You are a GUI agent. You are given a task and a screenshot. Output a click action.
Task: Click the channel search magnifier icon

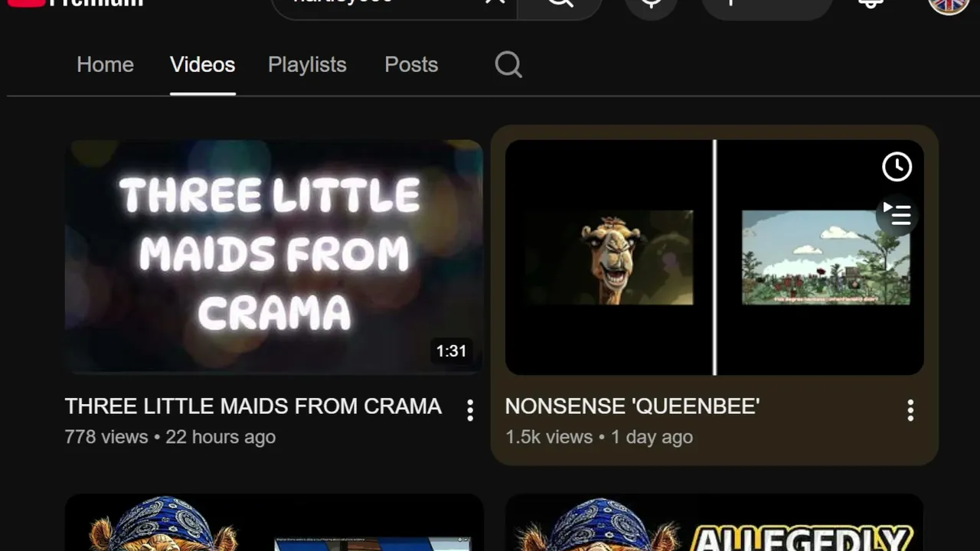click(508, 65)
